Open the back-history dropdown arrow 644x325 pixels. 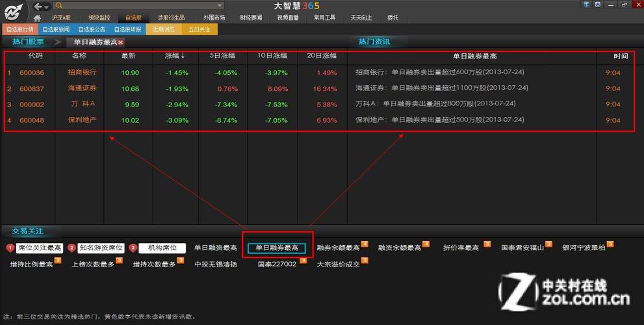point(47,6)
